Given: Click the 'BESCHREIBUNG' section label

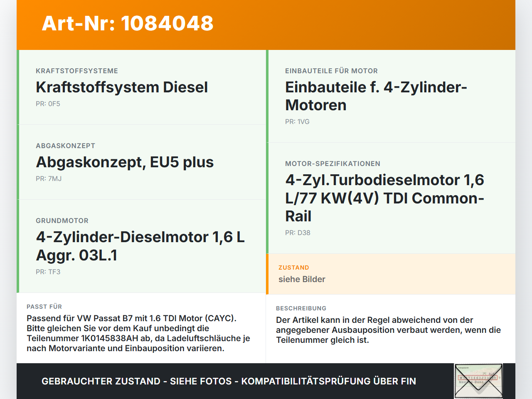Looking at the screenshot, I should coord(301,308).
